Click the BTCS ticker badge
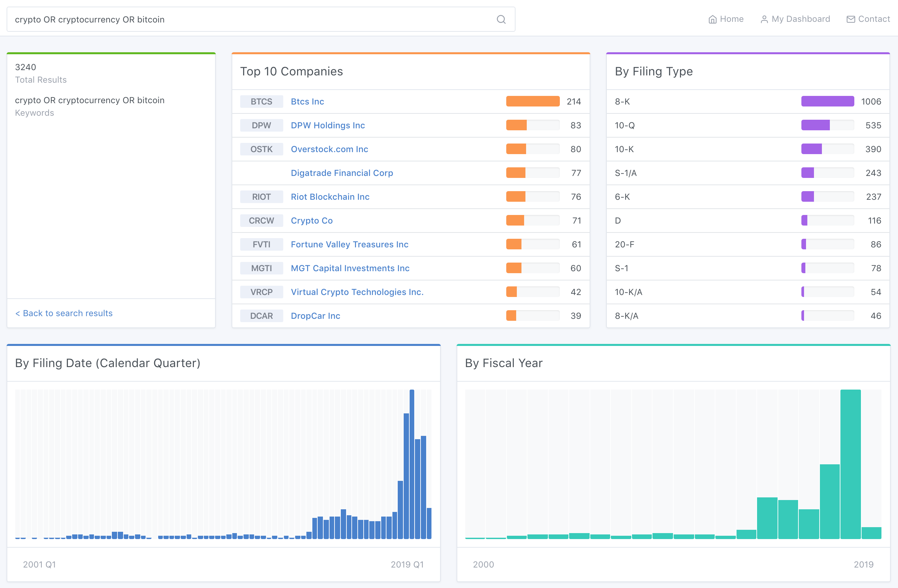 [x=261, y=102]
